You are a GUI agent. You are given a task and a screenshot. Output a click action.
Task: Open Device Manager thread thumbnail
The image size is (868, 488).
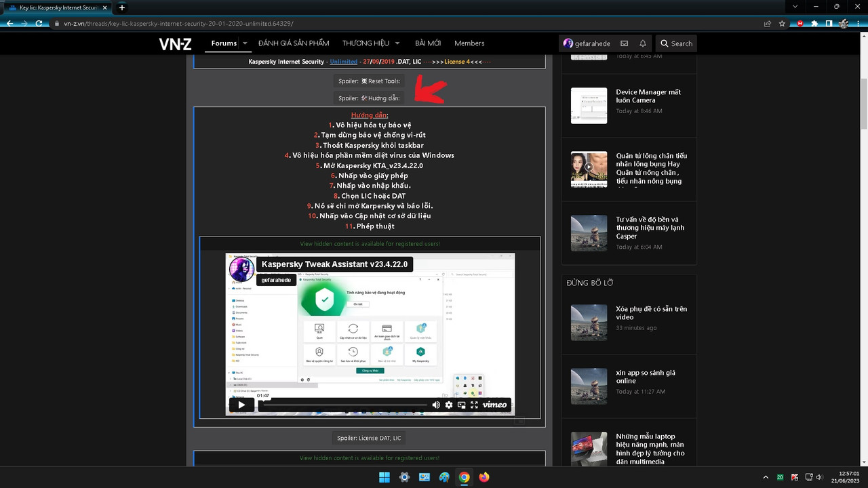coord(589,105)
